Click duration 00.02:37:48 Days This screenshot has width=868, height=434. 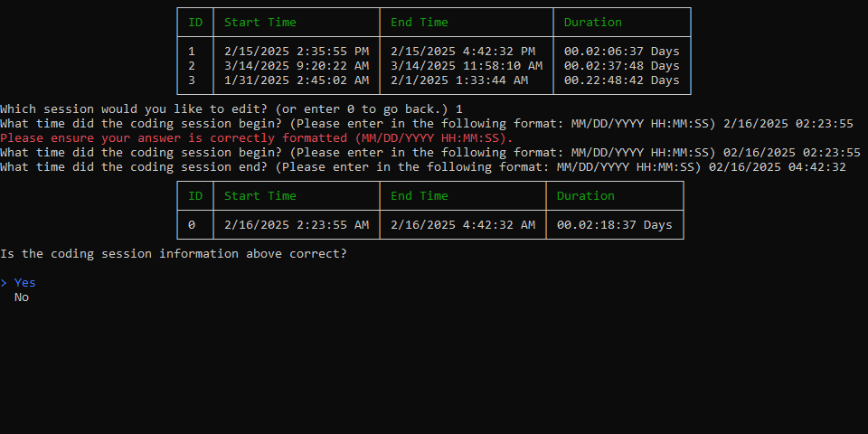tap(622, 66)
